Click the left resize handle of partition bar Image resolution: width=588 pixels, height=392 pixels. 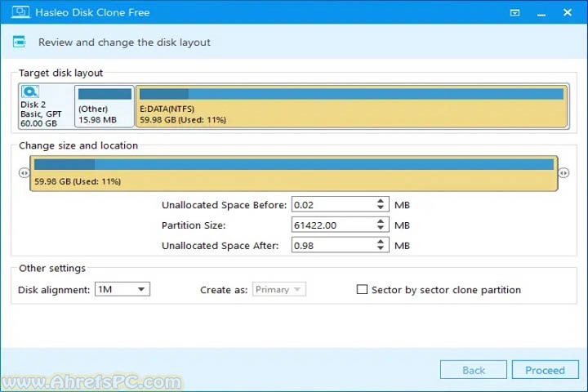(24, 173)
